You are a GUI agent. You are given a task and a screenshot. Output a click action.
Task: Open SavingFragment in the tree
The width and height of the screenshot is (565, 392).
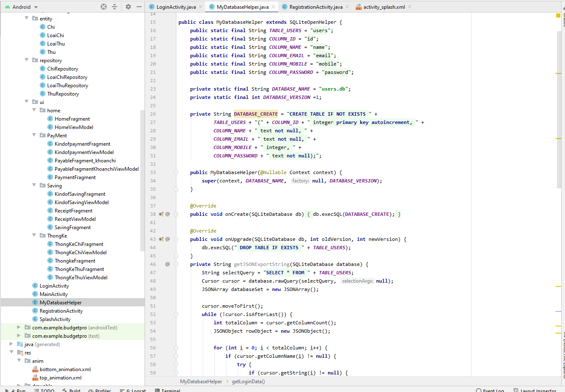pyautogui.click(x=72, y=227)
